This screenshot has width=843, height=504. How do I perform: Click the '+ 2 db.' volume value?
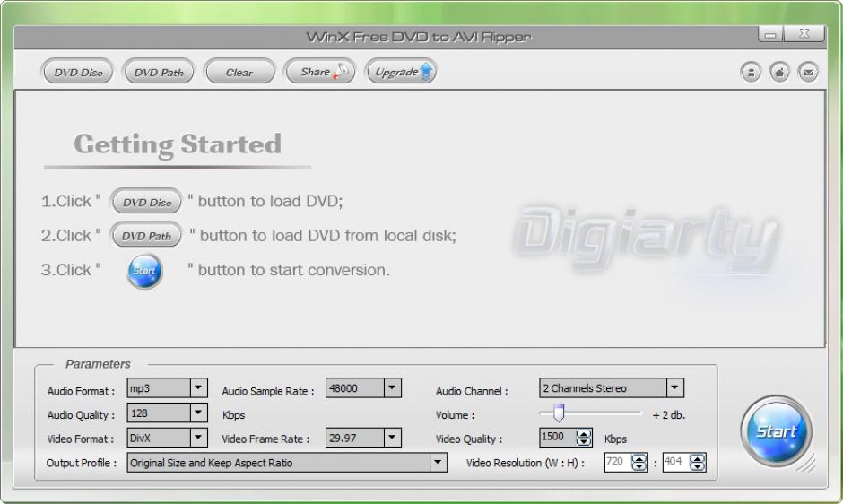(668, 415)
